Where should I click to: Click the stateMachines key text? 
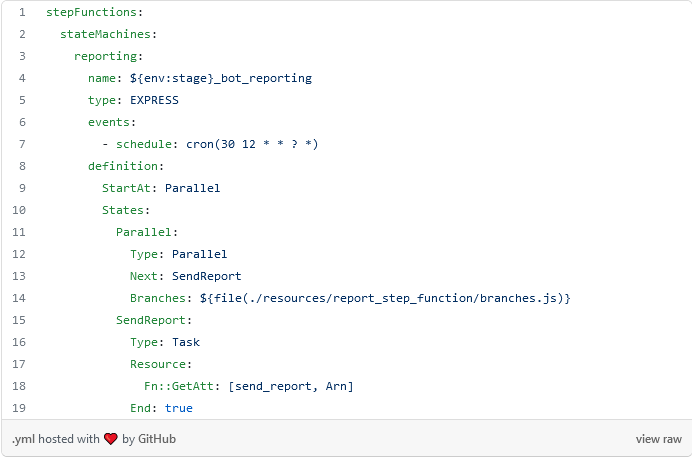point(105,34)
